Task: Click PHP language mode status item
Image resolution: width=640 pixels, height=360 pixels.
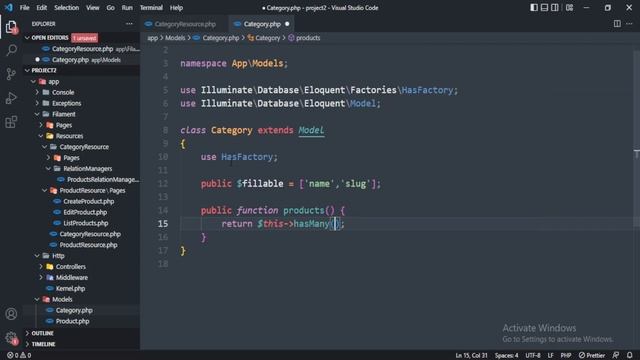Action: [x=566, y=356]
